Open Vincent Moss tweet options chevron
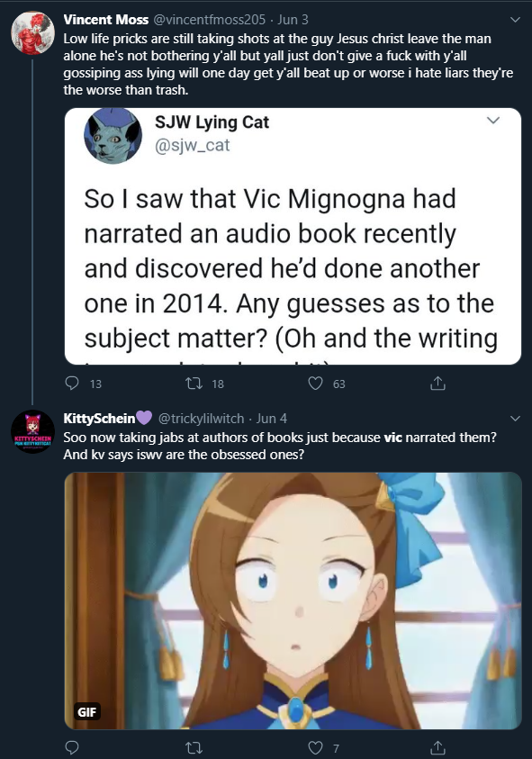532x759 pixels. coord(515,20)
